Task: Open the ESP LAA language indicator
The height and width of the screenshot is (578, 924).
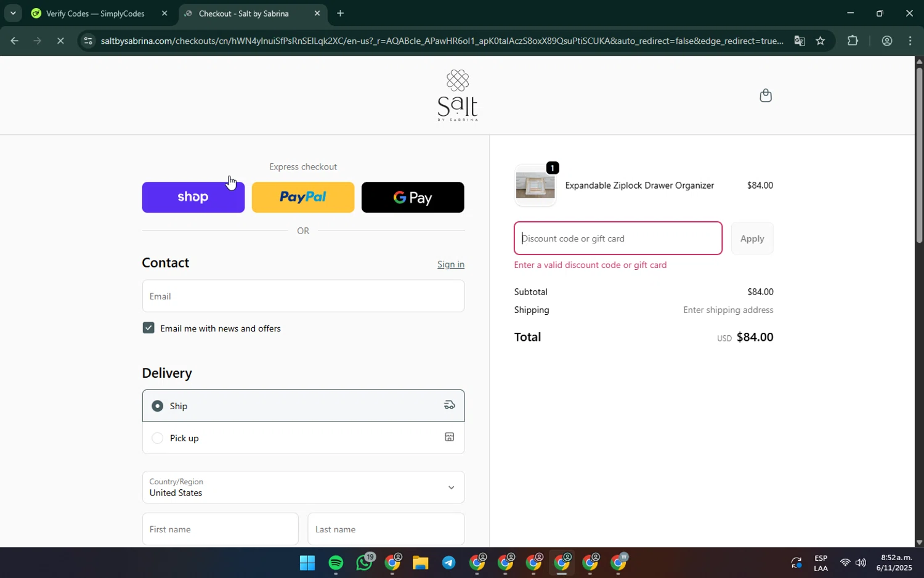Action: pyautogui.click(x=821, y=563)
